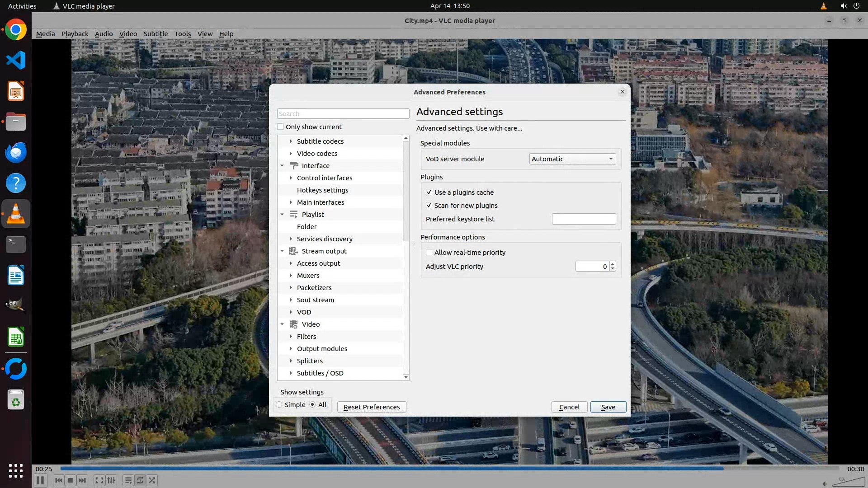
Task: Stop playback with the stop button
Action: tap(71, 480)
